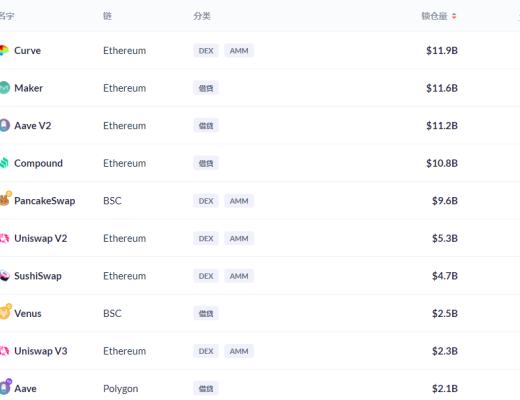Click the DEX tag in PancakeSwap row
The height and width of the screenshot is (400, 520).
206,201
